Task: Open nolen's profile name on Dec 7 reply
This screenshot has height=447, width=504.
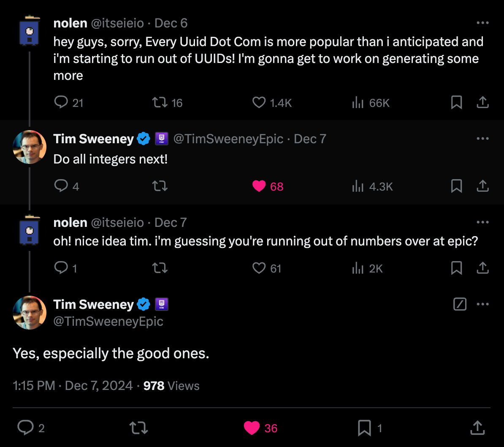Action: (x=70, y=222)
